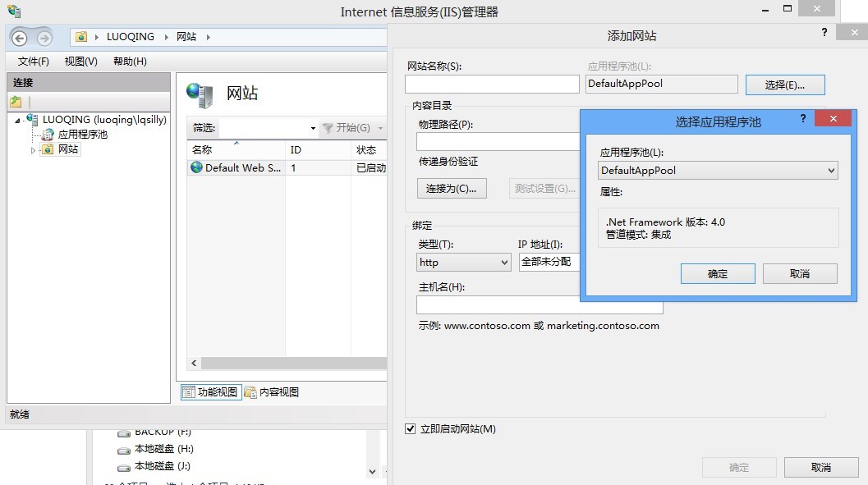Click the 网站名称(S) input field
This screenshot has height=485, width=868.
(x=492, y=84)
